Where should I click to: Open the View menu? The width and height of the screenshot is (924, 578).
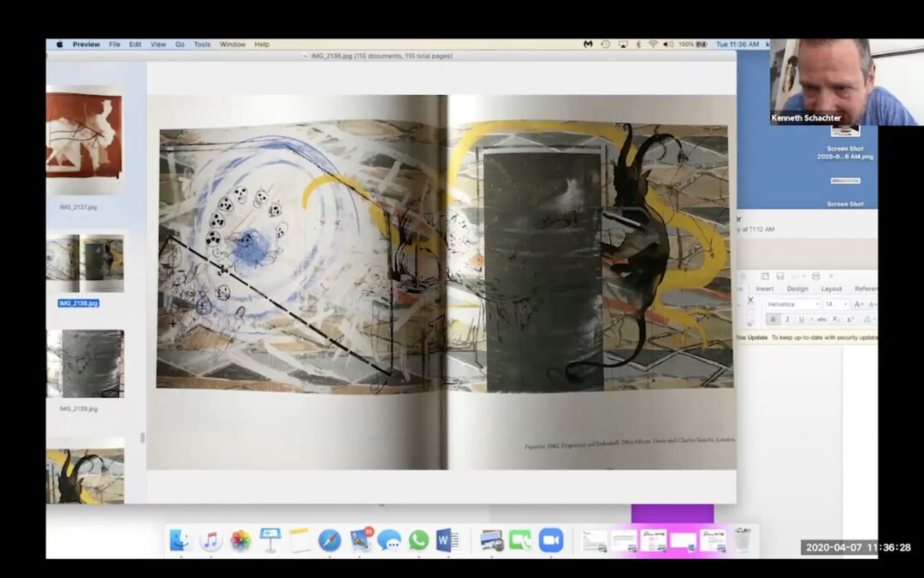pyautogui.click(x=158, y=45)
